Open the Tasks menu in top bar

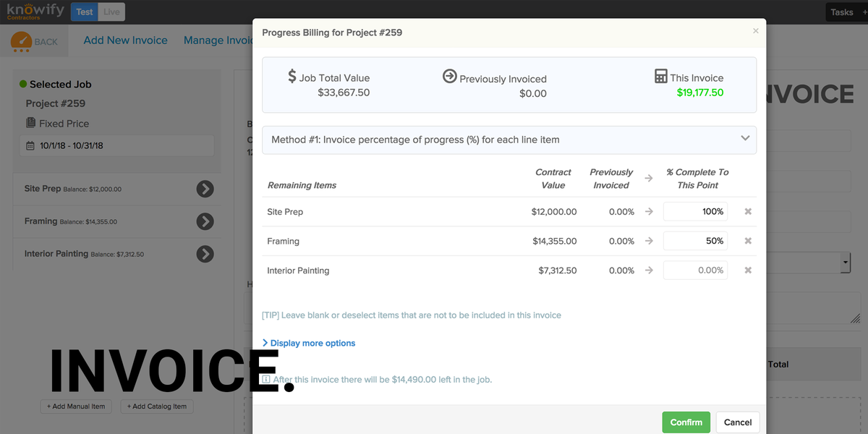pos(842,12)
